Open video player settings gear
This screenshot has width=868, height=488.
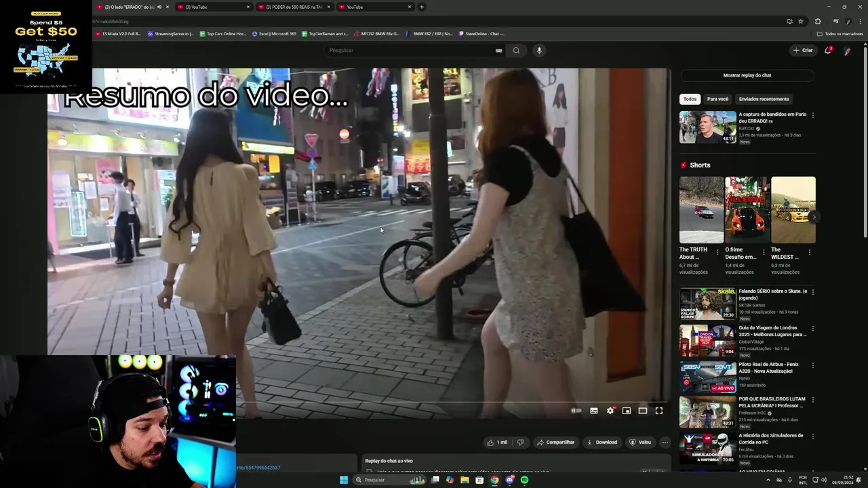click(610, 411)
